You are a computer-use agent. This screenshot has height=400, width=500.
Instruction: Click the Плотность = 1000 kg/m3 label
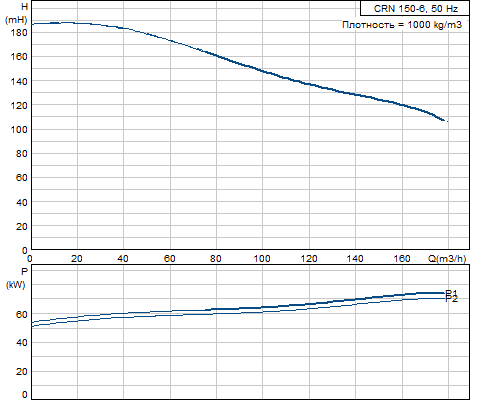pyautogui.click(x=402, y=25)
